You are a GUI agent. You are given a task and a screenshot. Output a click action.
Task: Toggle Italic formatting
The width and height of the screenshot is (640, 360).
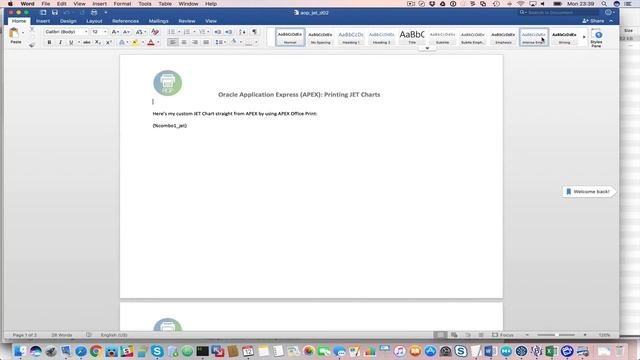coord(60,42)
